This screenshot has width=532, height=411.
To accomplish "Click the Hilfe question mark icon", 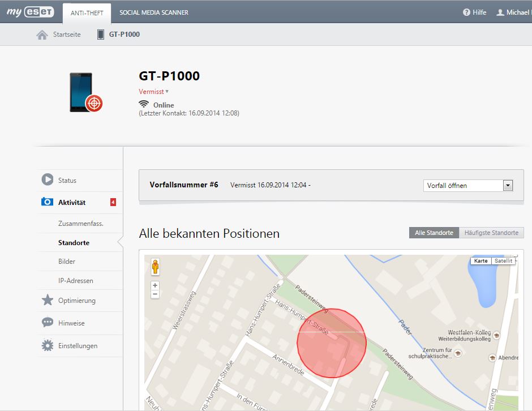I will point(466,12).
